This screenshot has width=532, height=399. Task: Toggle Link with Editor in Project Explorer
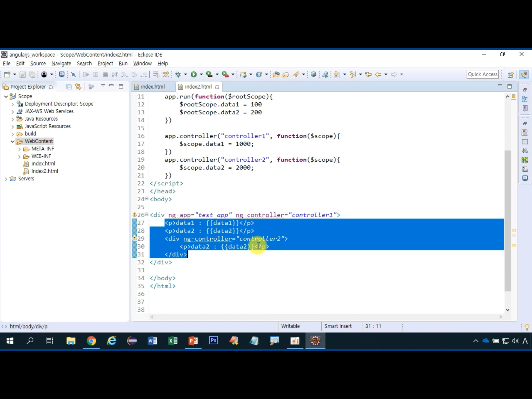coord(78,87)
